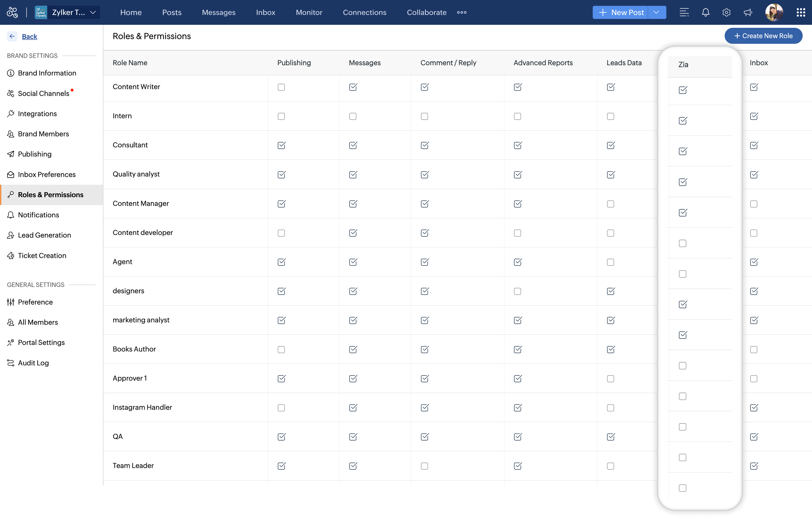This screenshot has height=518, width=812.
Task: Enable Publishing checkbox for Content Writer
Action: click(x=281, y=87)
